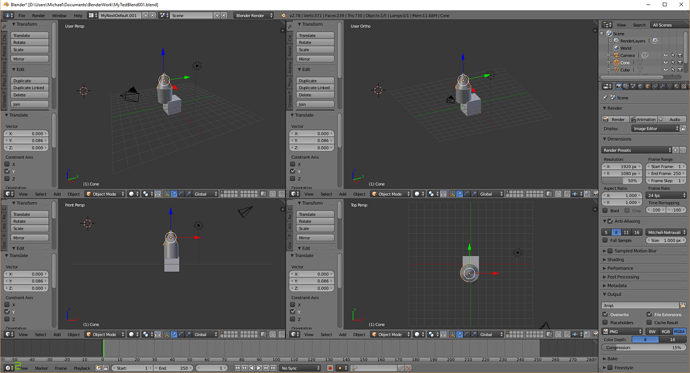Click Duplicate Linked in the top-left tool shelf

(29, 88)
